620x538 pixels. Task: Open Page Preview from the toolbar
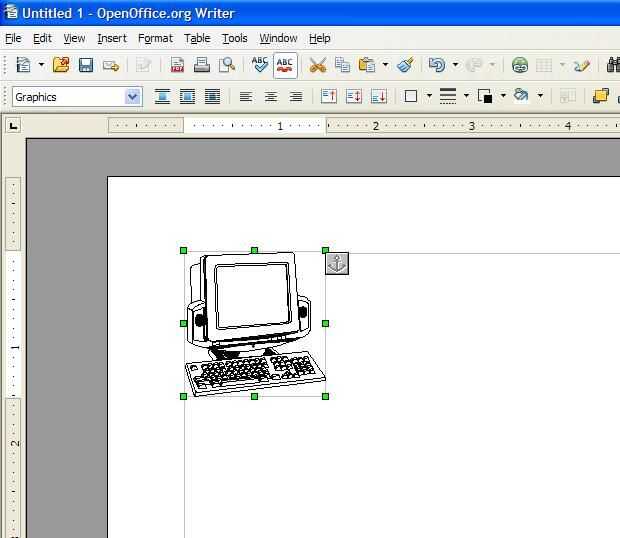point(227,65)
